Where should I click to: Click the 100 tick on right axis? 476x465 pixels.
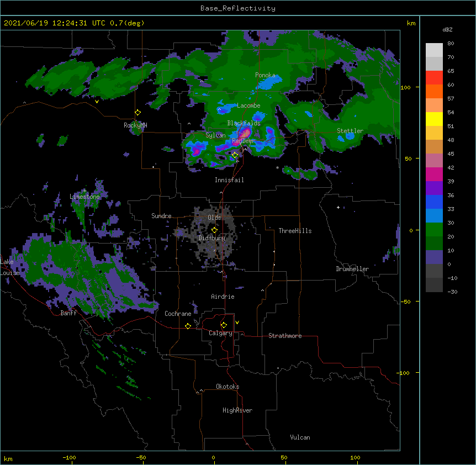[x=405, y=87]
